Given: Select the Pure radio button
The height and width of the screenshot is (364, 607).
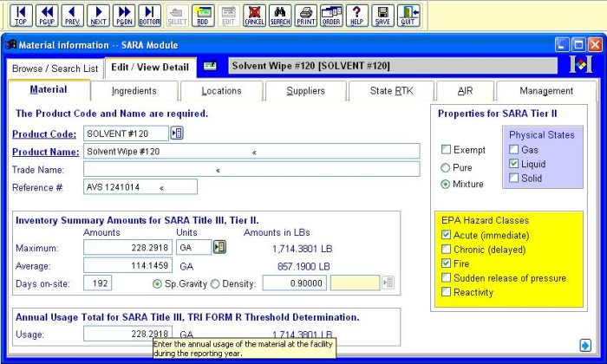Looking at the screenshot, I should pos(447,167).
